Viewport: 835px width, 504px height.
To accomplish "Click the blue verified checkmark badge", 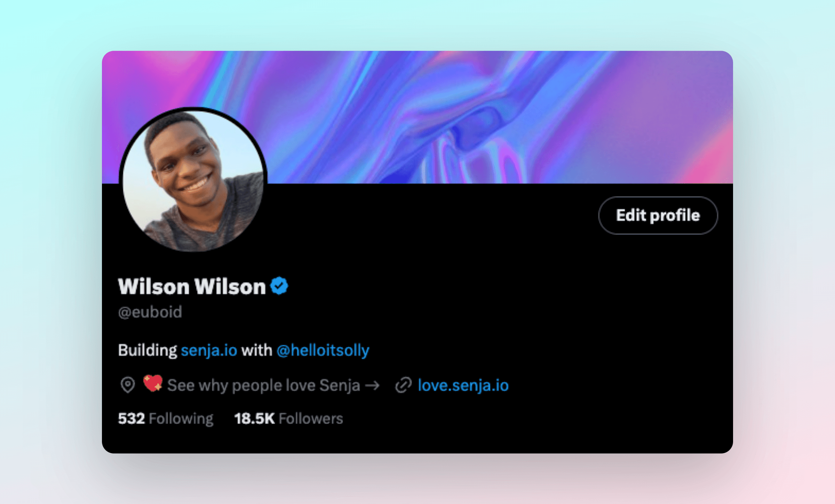I will [279, 286].
